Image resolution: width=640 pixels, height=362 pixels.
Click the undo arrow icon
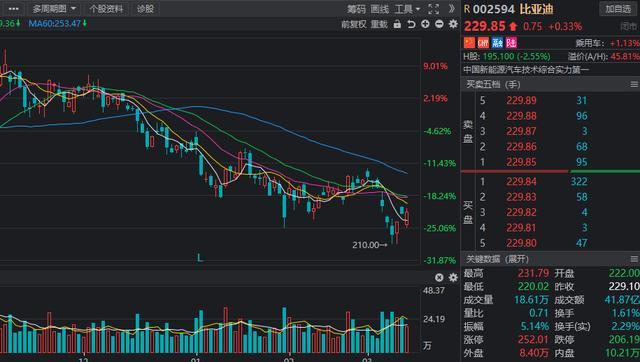coord(411,24)
